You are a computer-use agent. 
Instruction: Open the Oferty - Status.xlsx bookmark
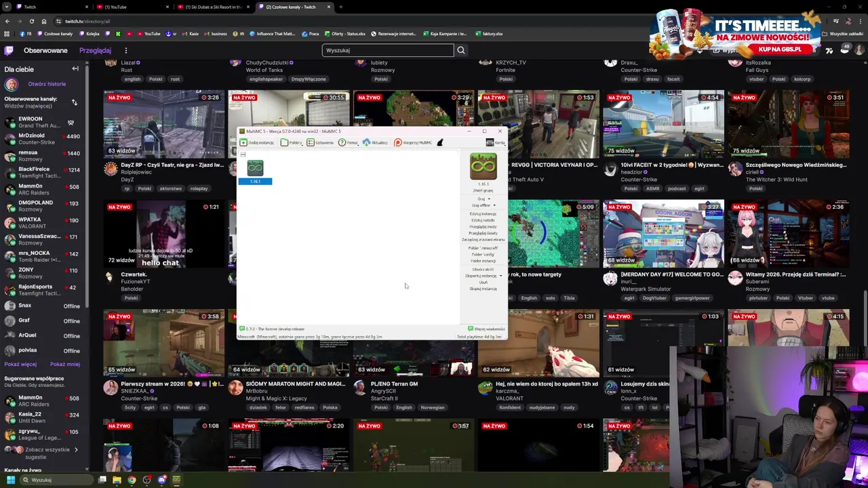pyautogui.click(x=344, y=34)
